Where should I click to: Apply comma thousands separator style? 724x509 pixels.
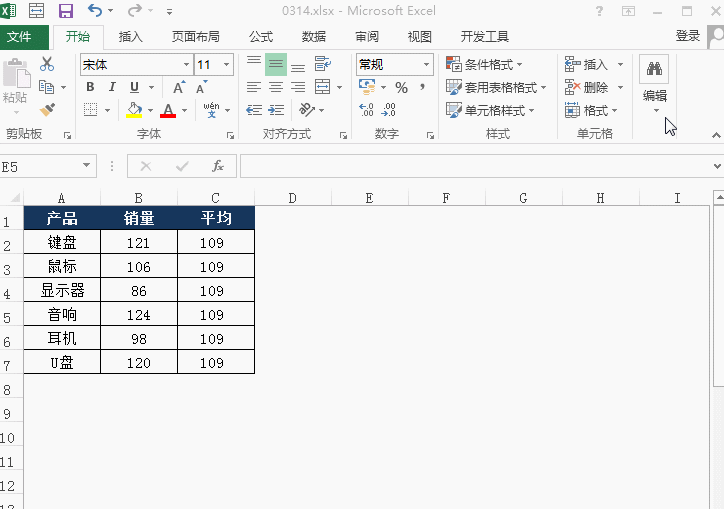pos(422,86)
